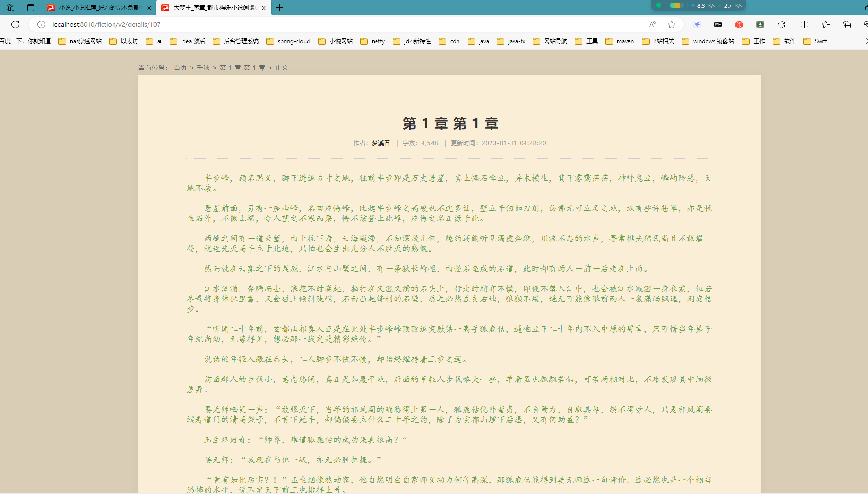The height and width of the screenshot is (494, 868).
Task: Click the author name '梦溪石'
Action: point(381,143)
